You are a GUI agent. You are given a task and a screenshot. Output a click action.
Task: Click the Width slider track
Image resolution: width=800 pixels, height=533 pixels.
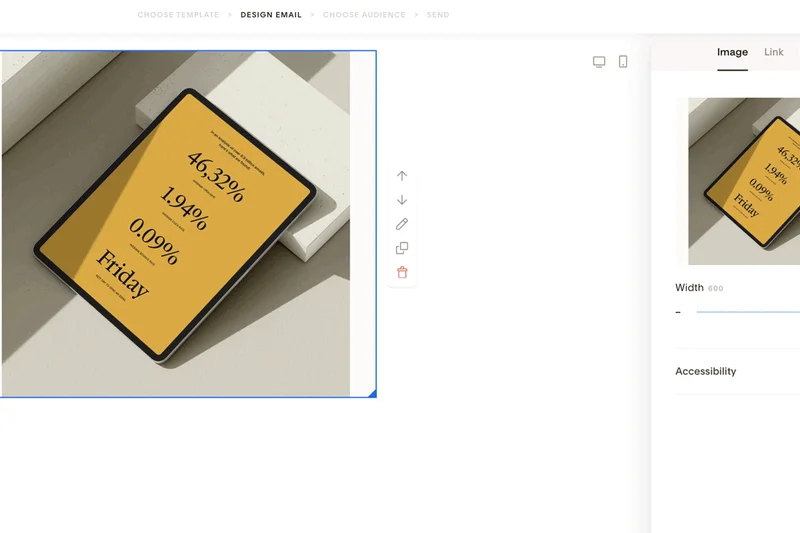click(748, 312)
